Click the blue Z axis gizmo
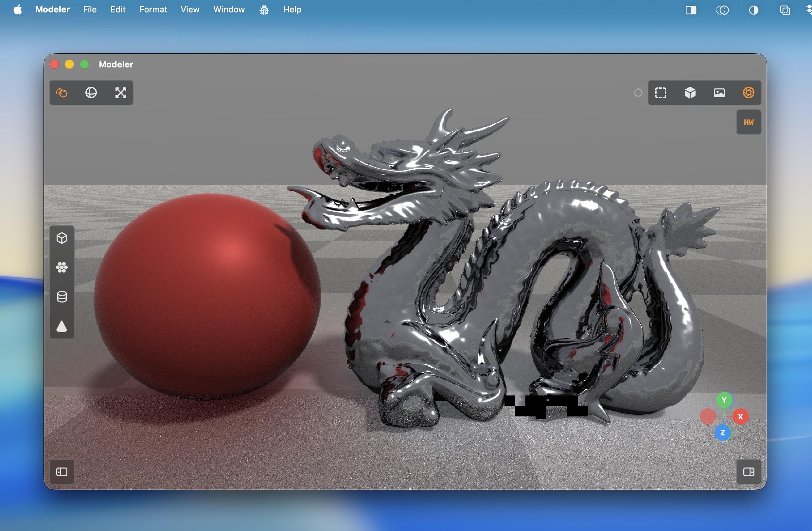Screen dimensions: 812x531 [x=722, y=433]
